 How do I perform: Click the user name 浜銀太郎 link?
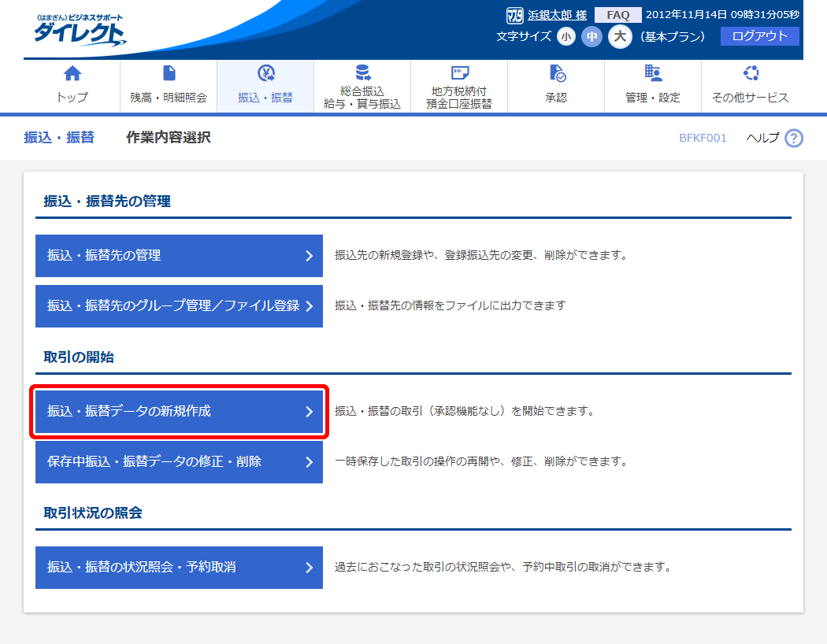click(x=556, y=15)
